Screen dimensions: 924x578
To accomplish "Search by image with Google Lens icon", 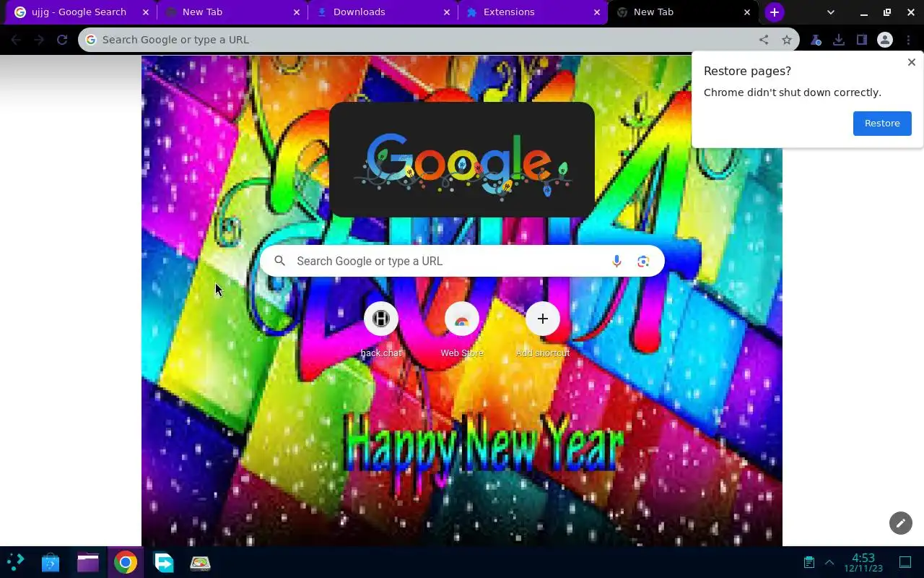I will [643, 261].
